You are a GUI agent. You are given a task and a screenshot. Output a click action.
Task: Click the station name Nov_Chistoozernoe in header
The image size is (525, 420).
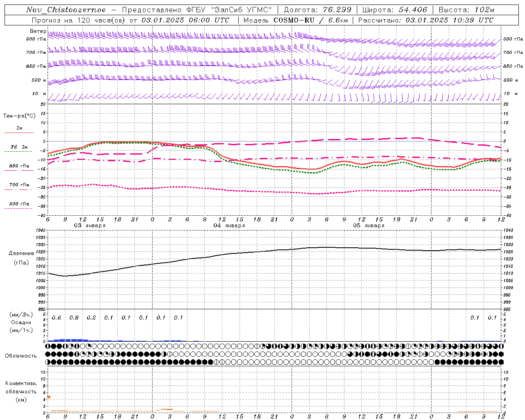(66, 10)
